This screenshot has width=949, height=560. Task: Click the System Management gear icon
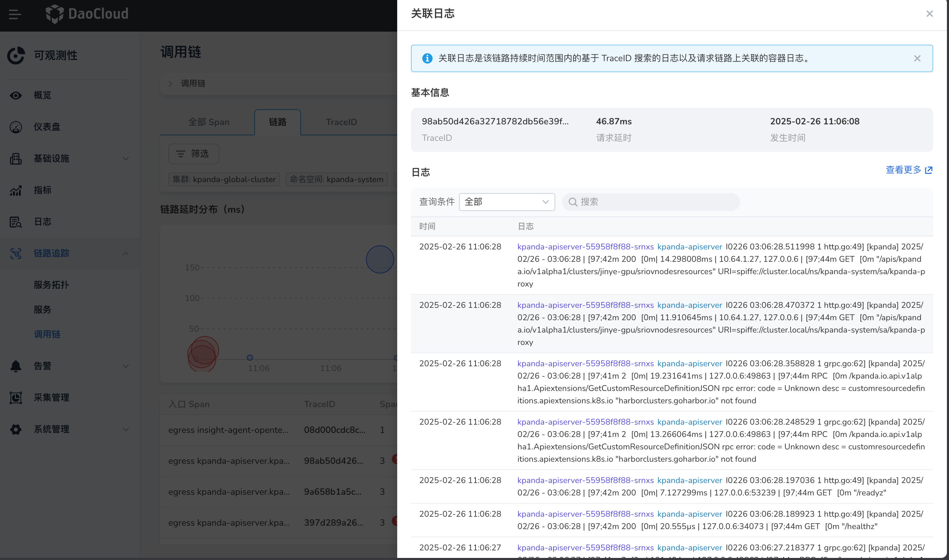click(x=15, y=429)
